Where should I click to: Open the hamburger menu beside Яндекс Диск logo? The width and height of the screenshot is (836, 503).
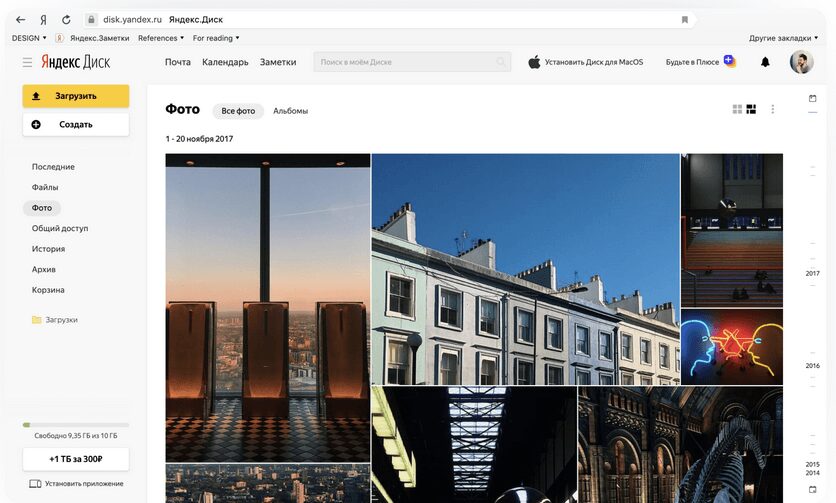(27, 62)
